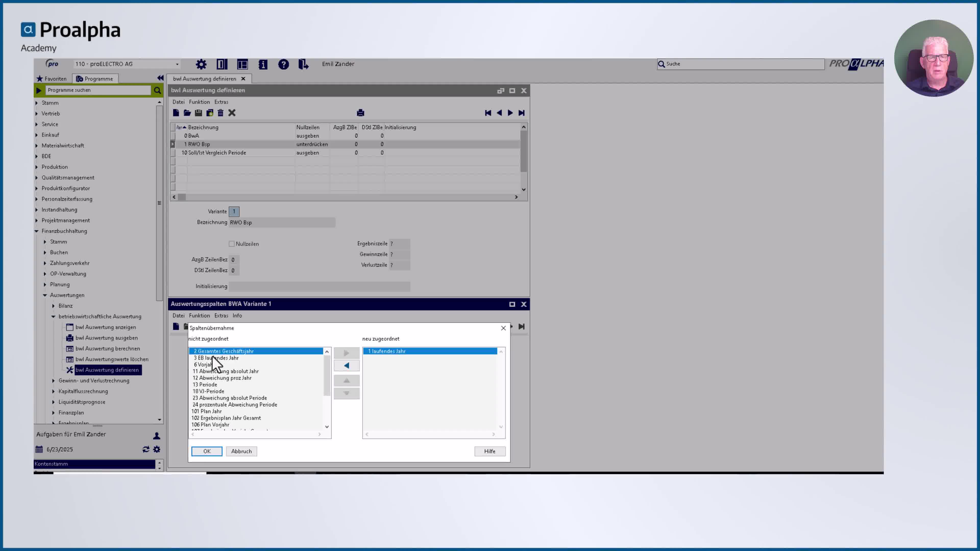Open bwl Auswertung anzeigen program

click(105, 327)
